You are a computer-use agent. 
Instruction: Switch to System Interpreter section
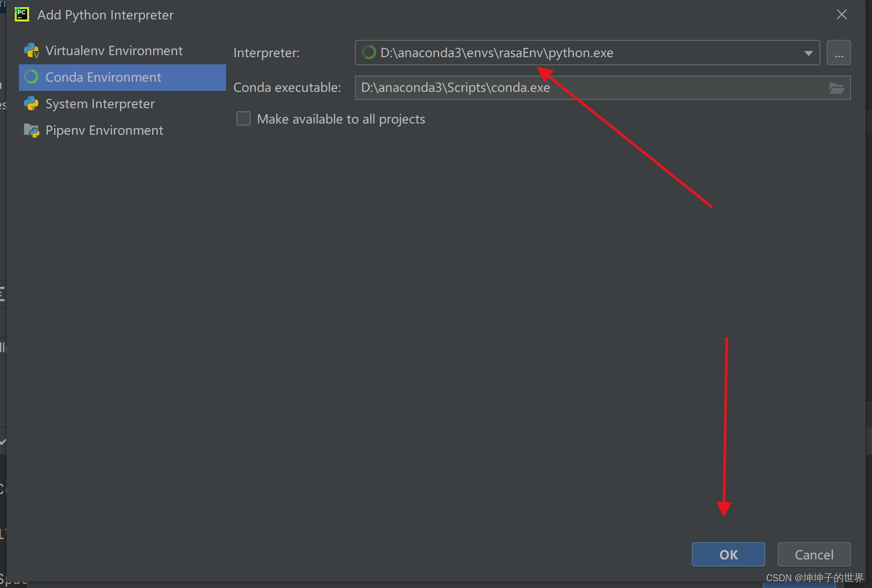(x=100, y=104)
